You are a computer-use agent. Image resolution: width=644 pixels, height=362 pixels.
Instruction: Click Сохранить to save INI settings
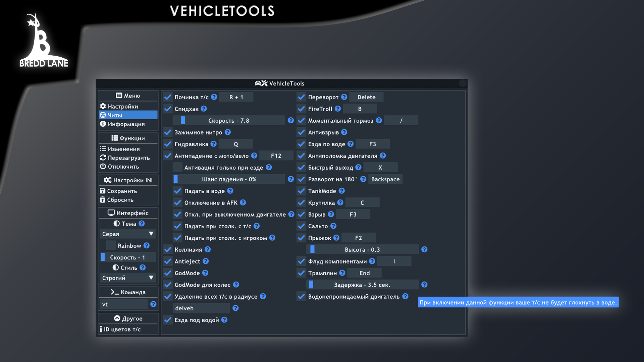point(128,191)
